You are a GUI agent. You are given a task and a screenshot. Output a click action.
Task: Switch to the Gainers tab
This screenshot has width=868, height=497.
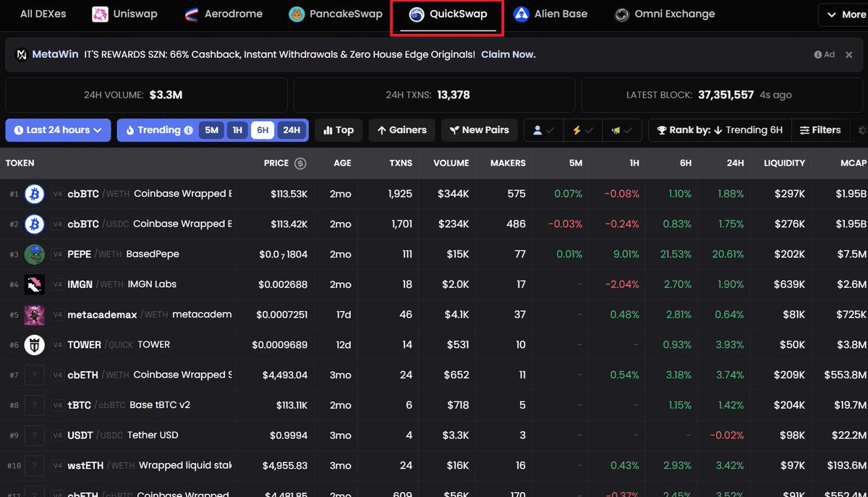point(401,129)
